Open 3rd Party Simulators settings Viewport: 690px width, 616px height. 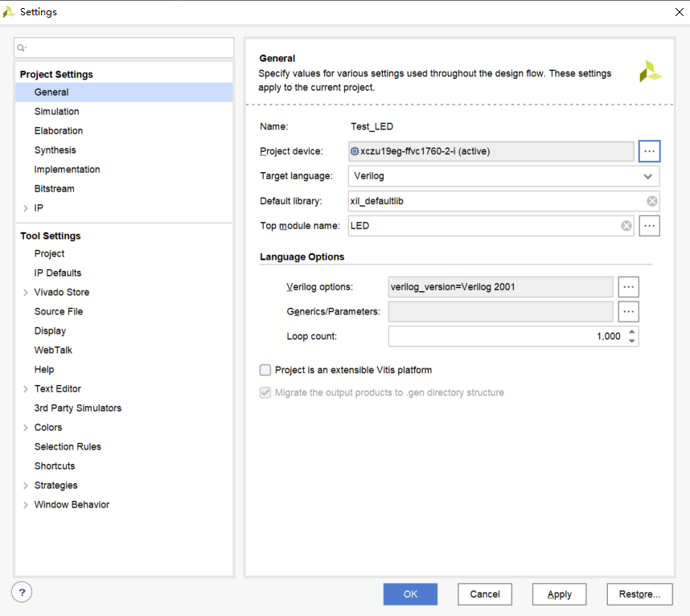point(78,409)
